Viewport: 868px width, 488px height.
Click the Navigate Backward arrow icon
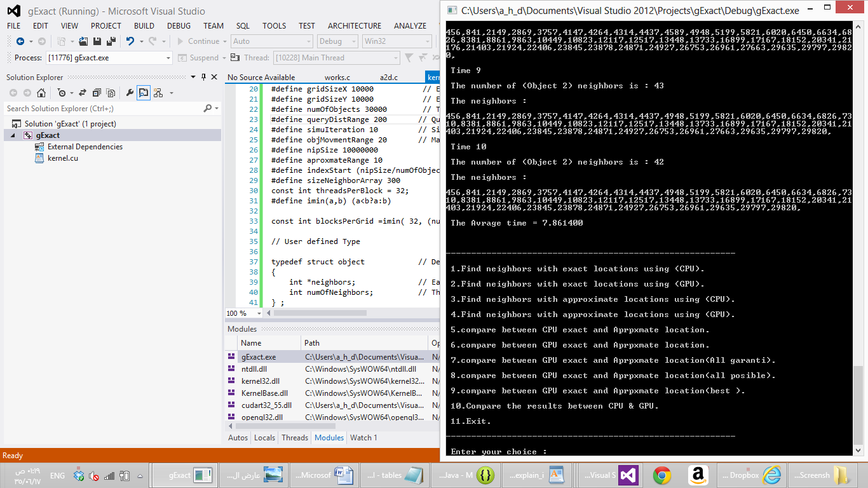point(20,41)
